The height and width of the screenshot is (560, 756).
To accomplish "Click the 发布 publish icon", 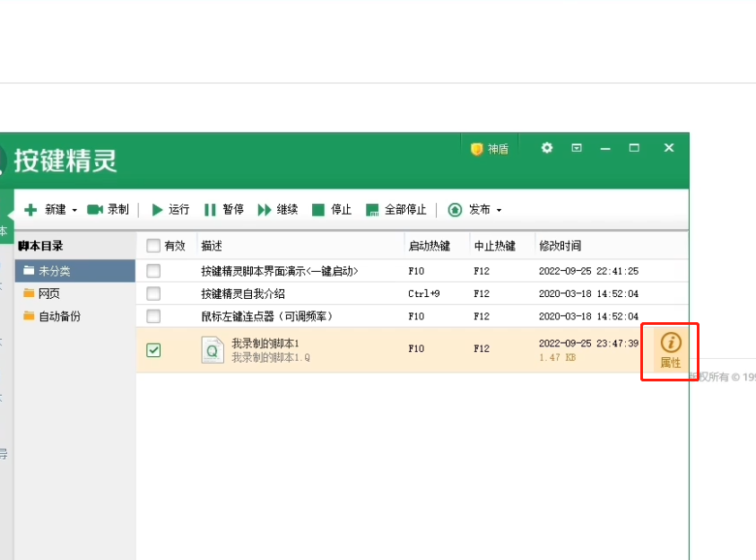I will coord(455,210).
